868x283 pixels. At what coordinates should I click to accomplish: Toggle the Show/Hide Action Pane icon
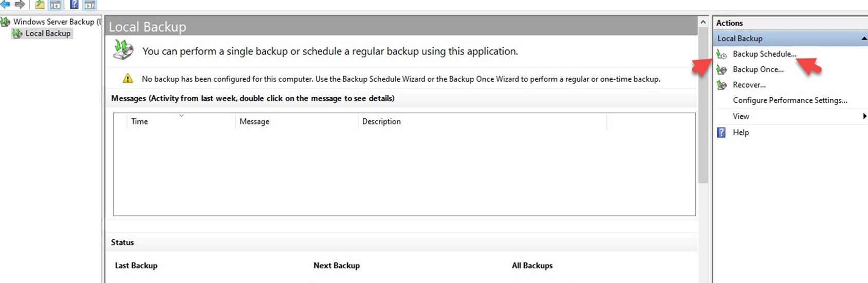coord(90,5)
